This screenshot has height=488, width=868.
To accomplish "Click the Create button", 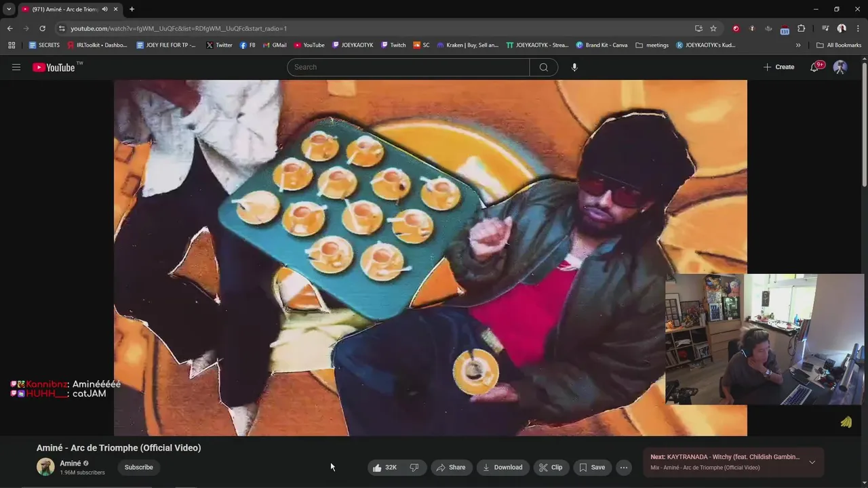I will point(778,67).
